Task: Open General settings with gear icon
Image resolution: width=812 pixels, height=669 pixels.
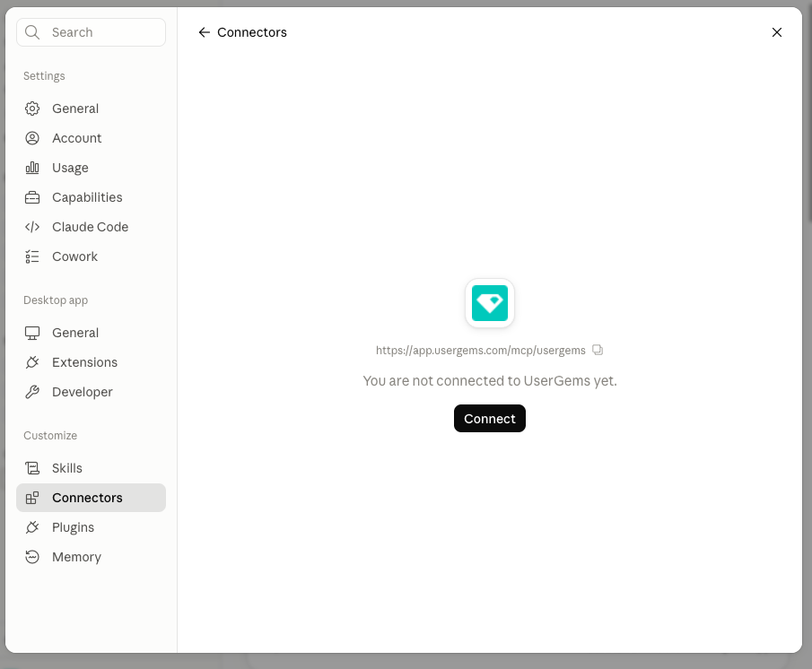Action: click(x=92, y=109)
